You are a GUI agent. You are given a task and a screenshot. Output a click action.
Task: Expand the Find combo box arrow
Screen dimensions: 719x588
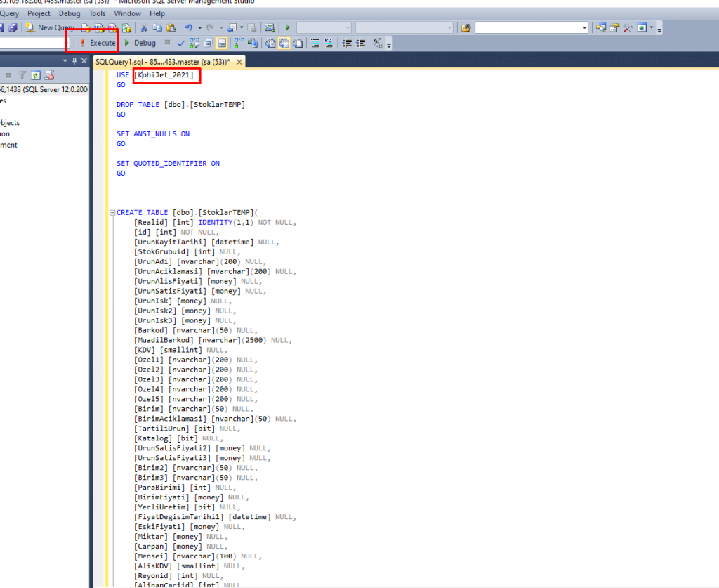point(585,28)
